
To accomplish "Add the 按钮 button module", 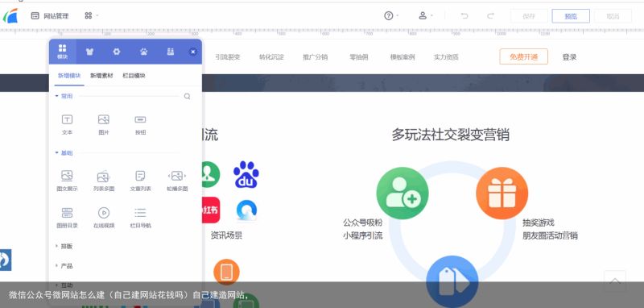I will [140, 125].
